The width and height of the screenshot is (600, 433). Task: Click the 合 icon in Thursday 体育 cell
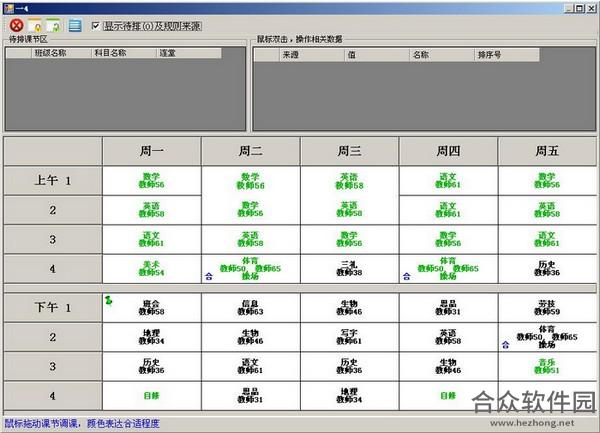(x=406, y=276)
